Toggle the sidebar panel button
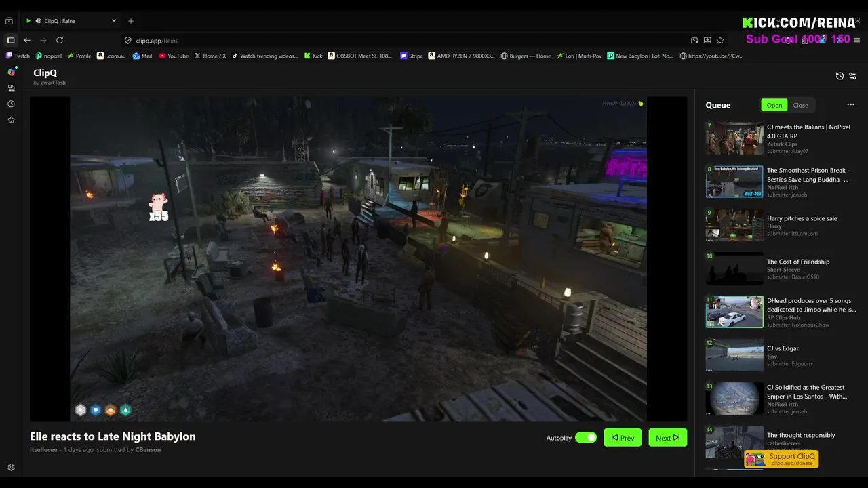The width and height of the screenshot is (868, 488). (x=10, y=41)
